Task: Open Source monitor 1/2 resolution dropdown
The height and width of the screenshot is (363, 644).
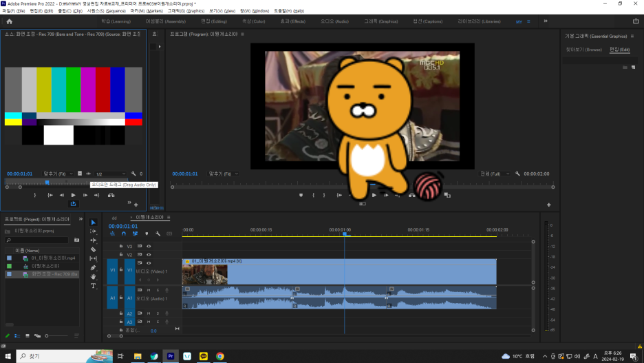Action: tap(111, 174)
